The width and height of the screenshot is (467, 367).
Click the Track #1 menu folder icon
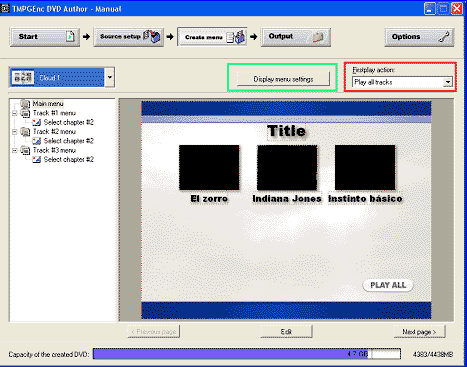coord(25,113)
